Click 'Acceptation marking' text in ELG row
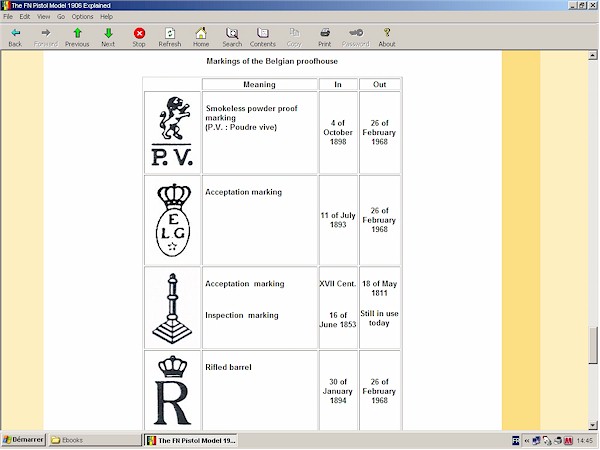 coord(243,192)
